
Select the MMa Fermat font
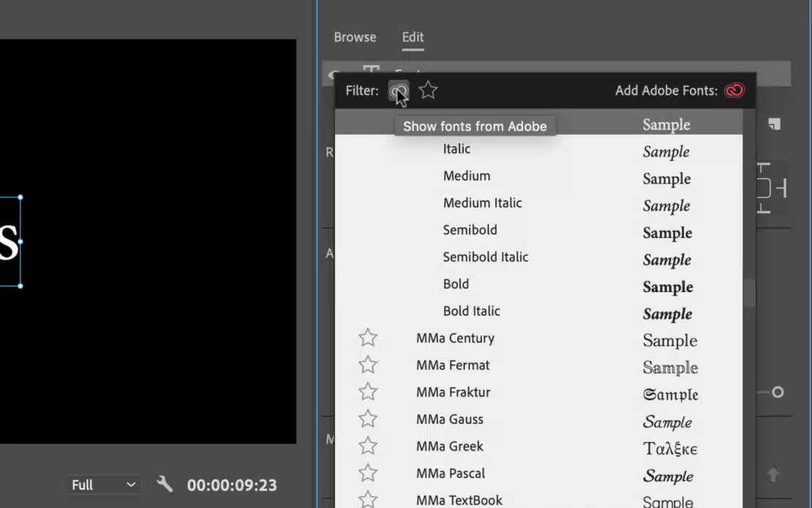(x=453, y=365)
